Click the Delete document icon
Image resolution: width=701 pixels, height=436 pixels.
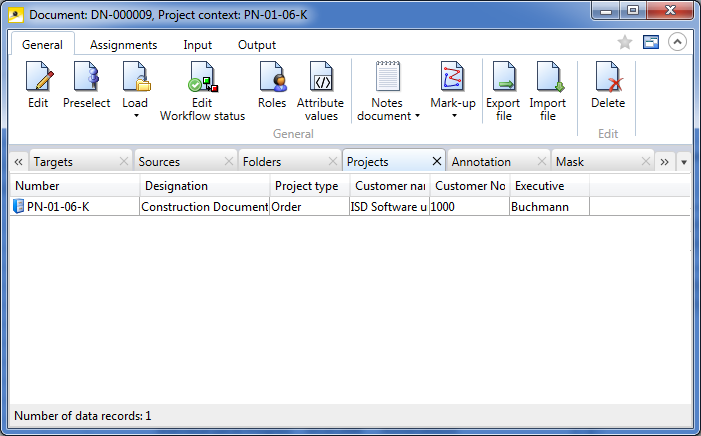point(608,77)
